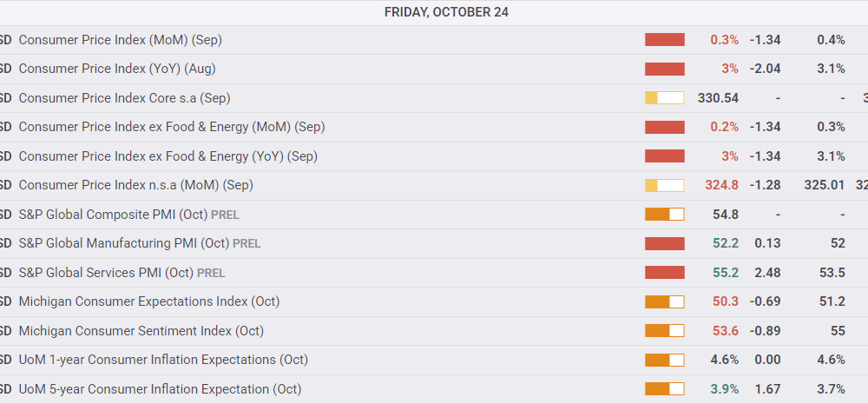Open the Consumer Price Index (YoY) (Aug) event
Viewport: 868px width, 404px height.
coord(116,69)
